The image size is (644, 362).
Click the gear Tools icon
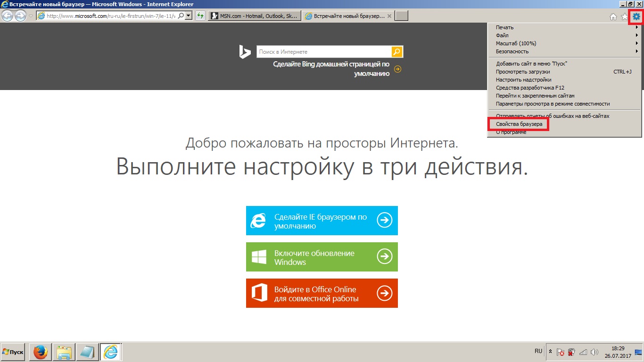(x=636, y=16)
